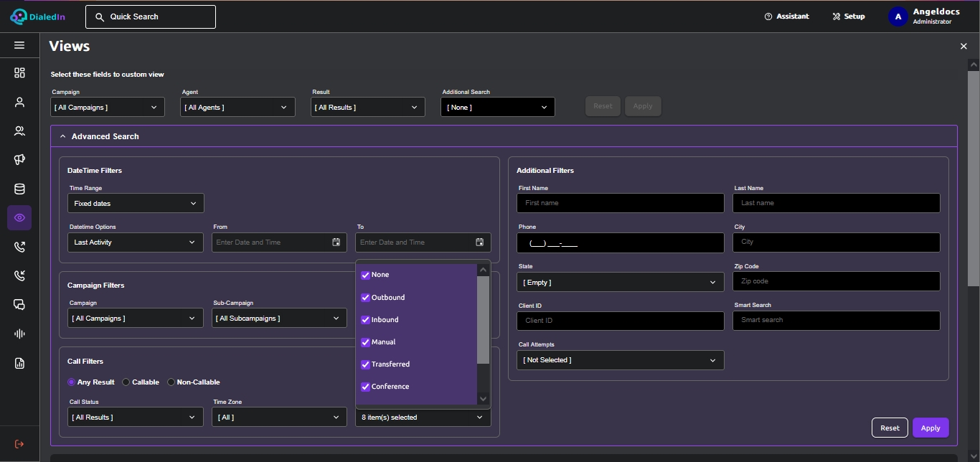Focus the Smart Search field
This screenshot has width=980, height=462.
click(837, 320)
